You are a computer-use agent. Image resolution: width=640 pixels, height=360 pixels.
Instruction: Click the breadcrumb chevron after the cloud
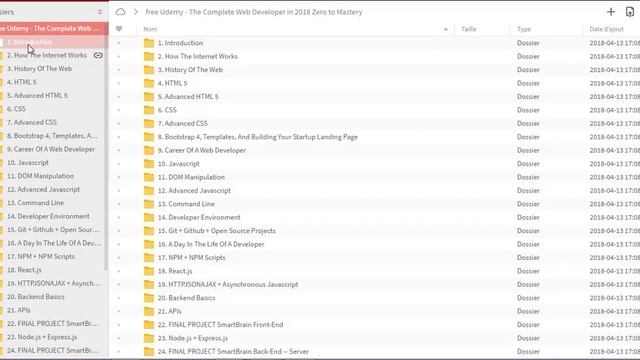(136, 12)
